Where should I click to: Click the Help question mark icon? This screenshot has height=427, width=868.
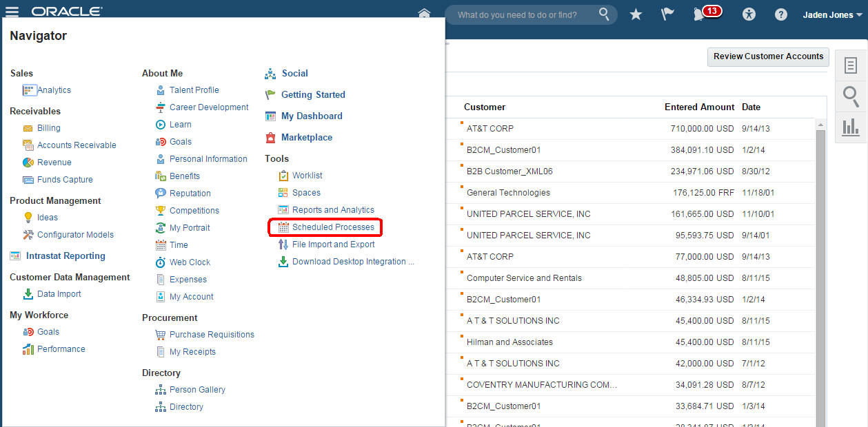[780, 14]
